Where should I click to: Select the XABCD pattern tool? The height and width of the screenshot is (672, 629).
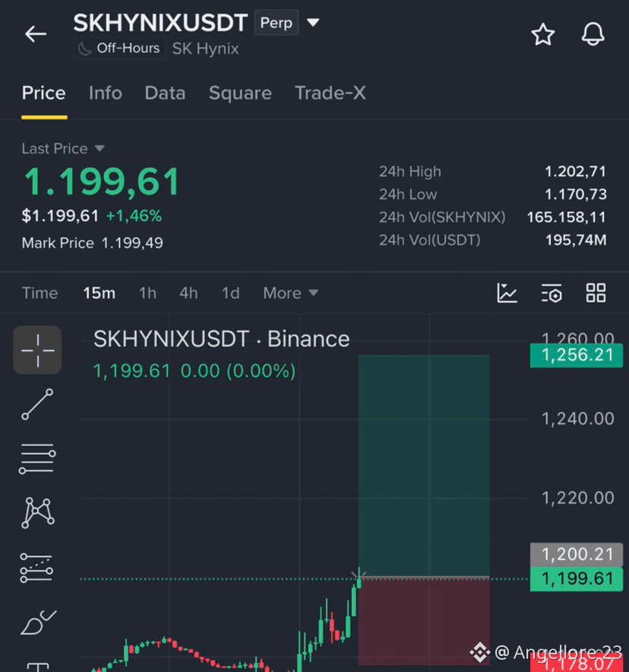point(38,513)
